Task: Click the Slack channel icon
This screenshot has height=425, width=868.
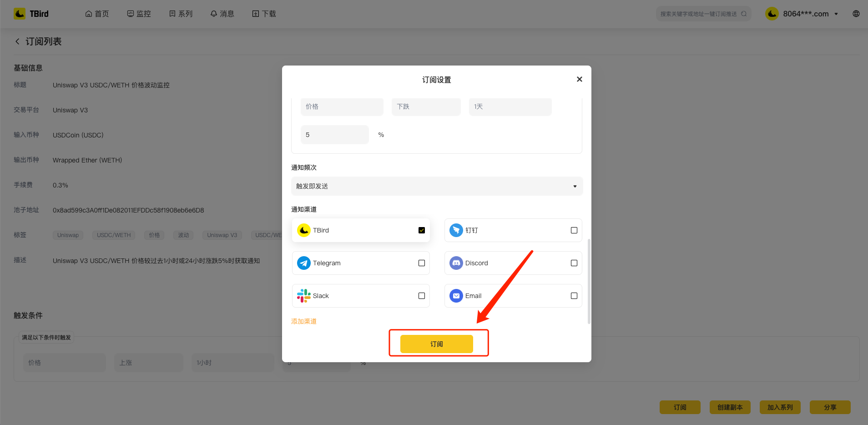Action: click(x=303, y=296)
